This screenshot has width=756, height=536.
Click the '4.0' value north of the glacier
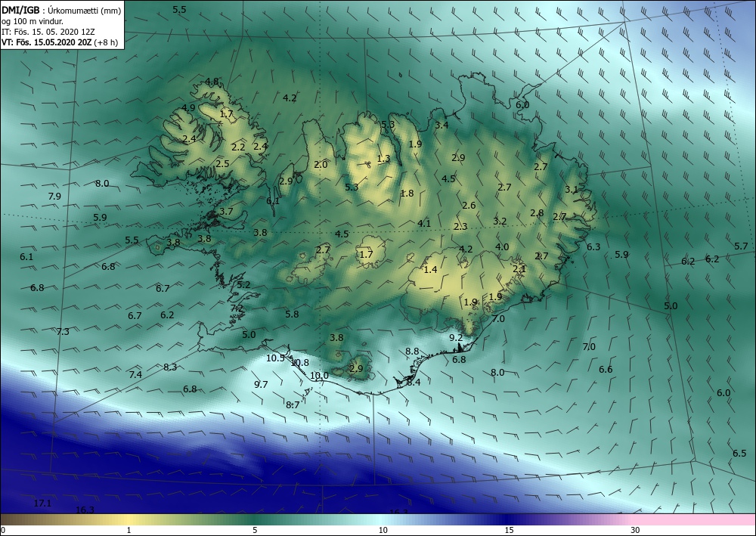(x=502, y=246)
